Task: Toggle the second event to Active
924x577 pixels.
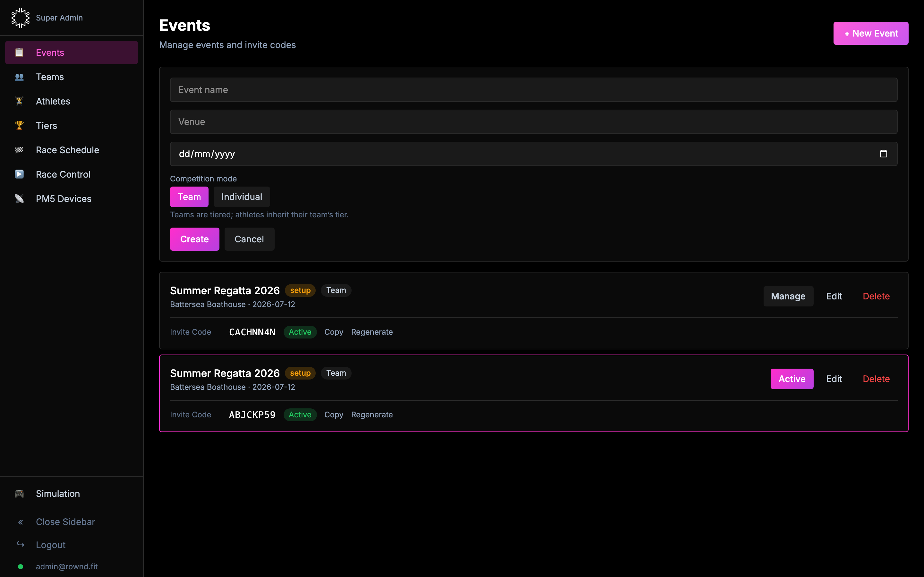Action: [x=791, y=379]
